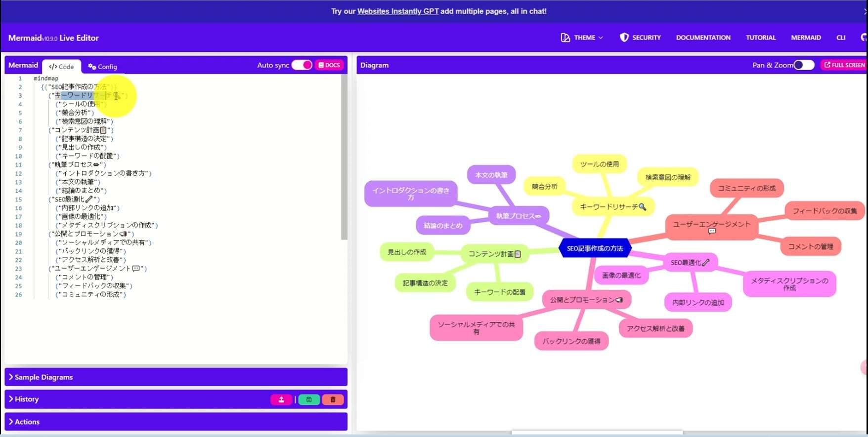868x437 pixels.
Task: Click the 公開とプロモーション diagram node
Action: [586, 300]
